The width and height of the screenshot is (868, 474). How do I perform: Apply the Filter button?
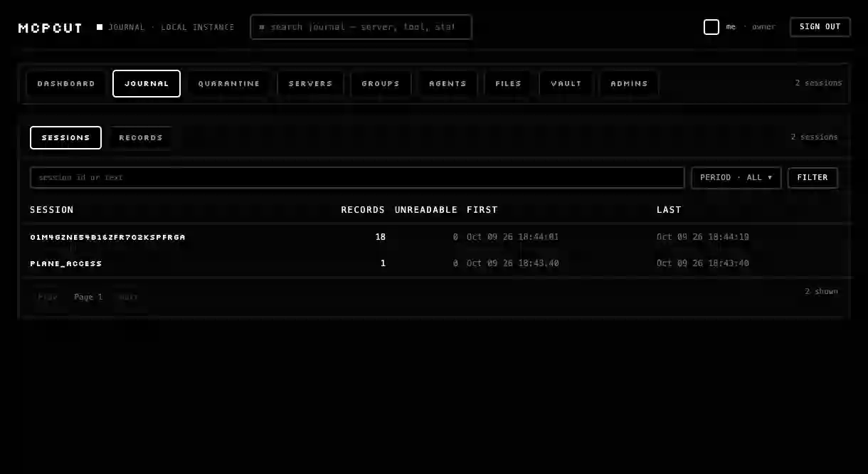tap(813, 177)
